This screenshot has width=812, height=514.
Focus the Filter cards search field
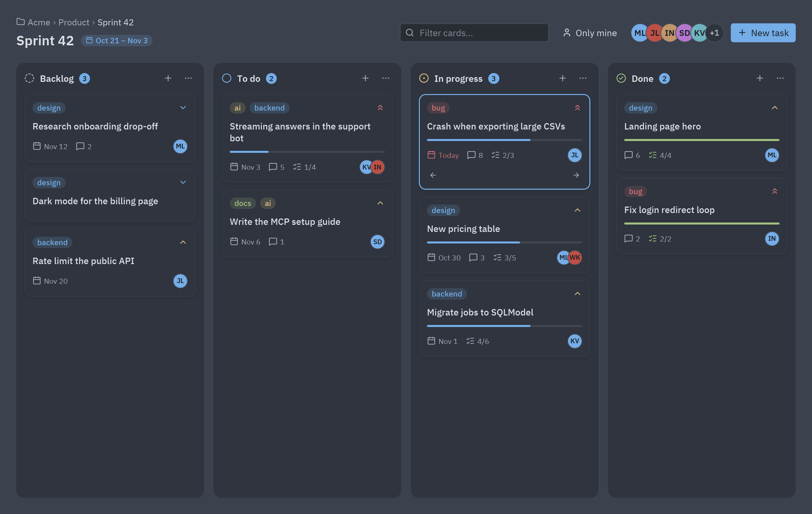point(474,33)
